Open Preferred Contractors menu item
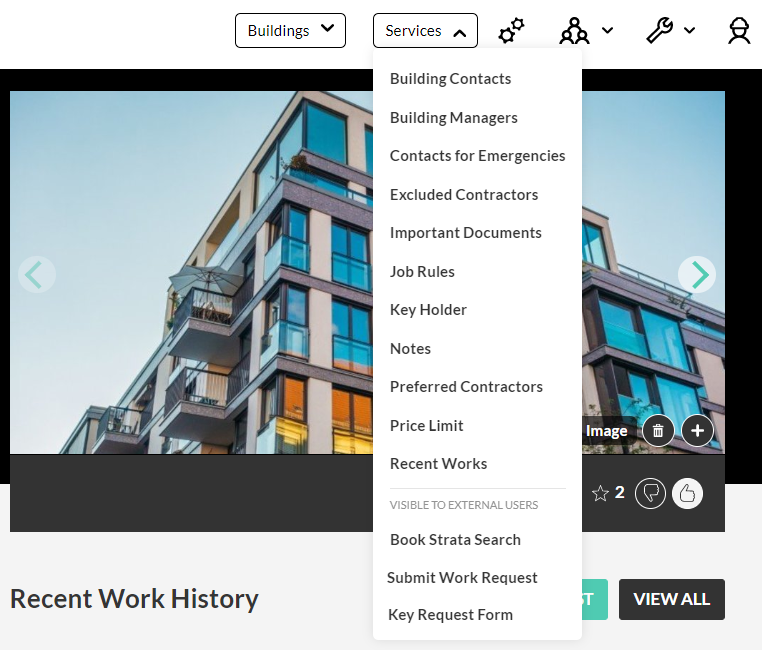This screenshot has height=650, width=762. [x=466, y=387]
